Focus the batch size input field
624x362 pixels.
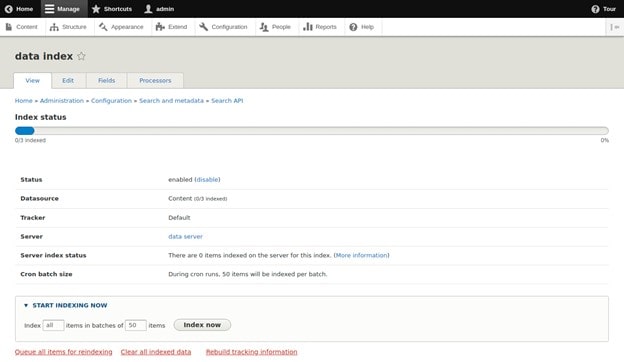click(136, 325)
